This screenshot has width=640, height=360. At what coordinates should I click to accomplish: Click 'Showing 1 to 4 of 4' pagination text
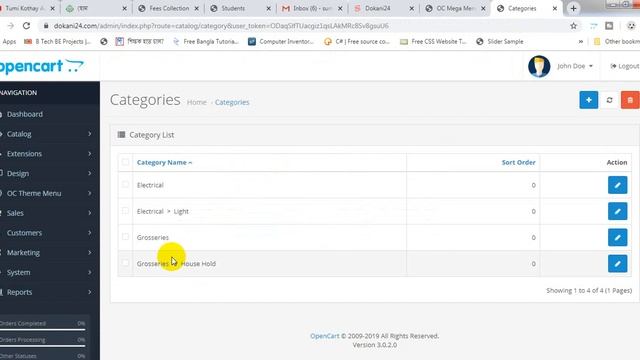pyautogui.click(x=589, y=291)
